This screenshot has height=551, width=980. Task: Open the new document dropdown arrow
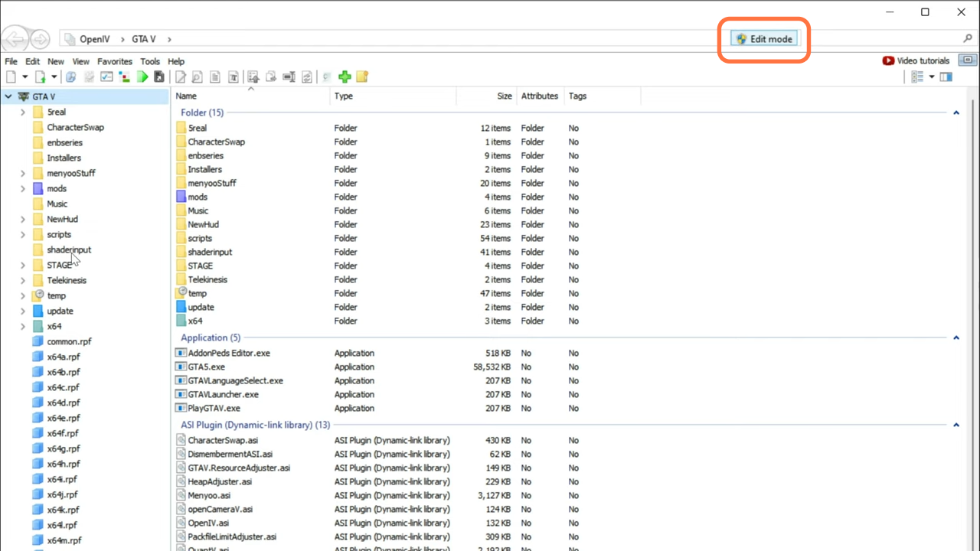point(24,77)
